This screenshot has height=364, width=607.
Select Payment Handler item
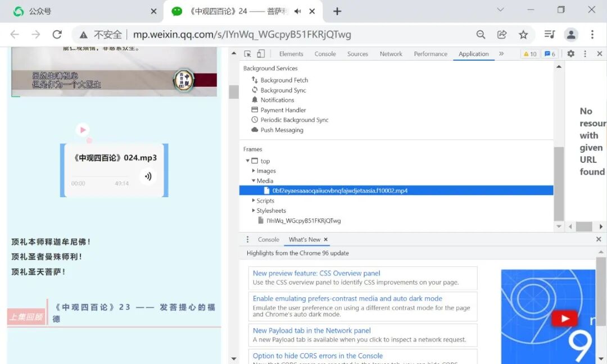pyautogui.click(x=283, y=110)
